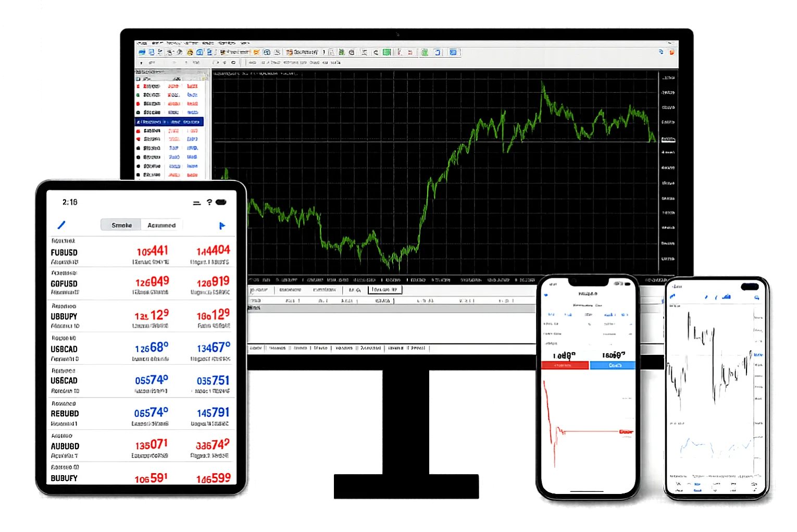Screen dimensions: 797x532
Task: Tap FUBUSD ask price 144404
Action: coord(213,251)
